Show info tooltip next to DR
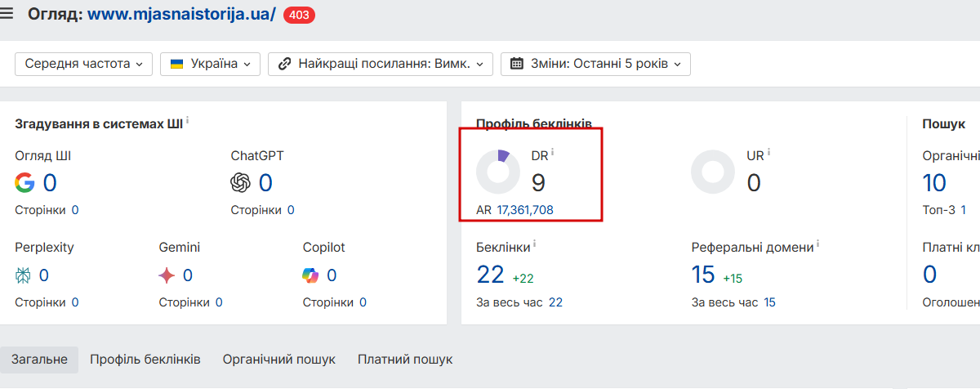Screen dimensions: 980x389 [x=553, y=152]
